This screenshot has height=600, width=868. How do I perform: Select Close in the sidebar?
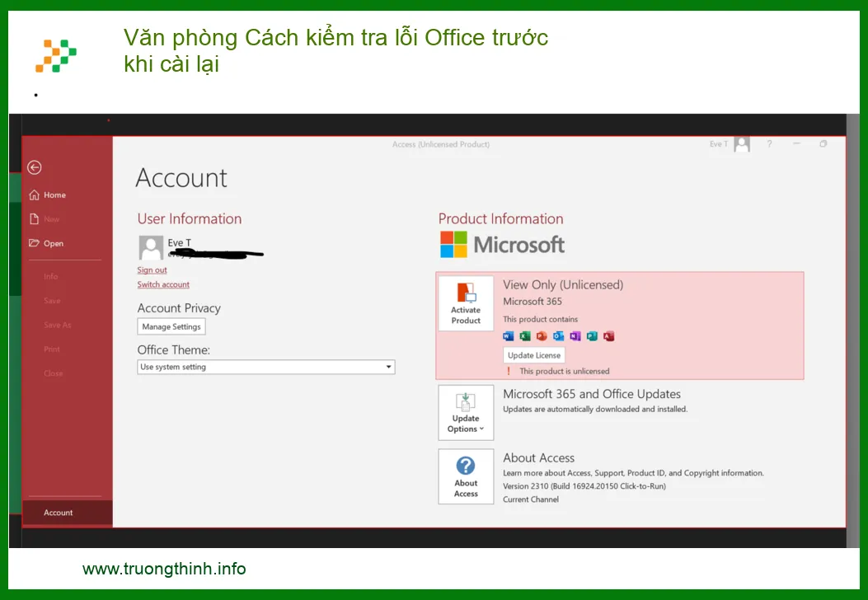tap(53, 373)
